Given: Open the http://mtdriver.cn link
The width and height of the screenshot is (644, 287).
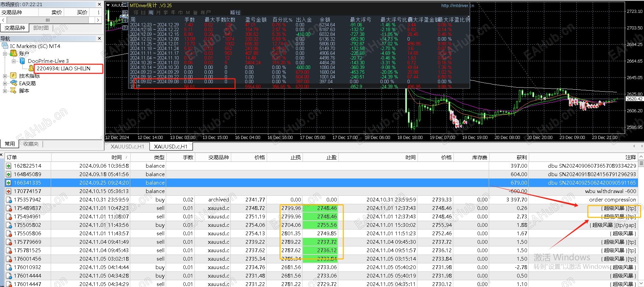Looking at the screenshot, I should 458,5.
